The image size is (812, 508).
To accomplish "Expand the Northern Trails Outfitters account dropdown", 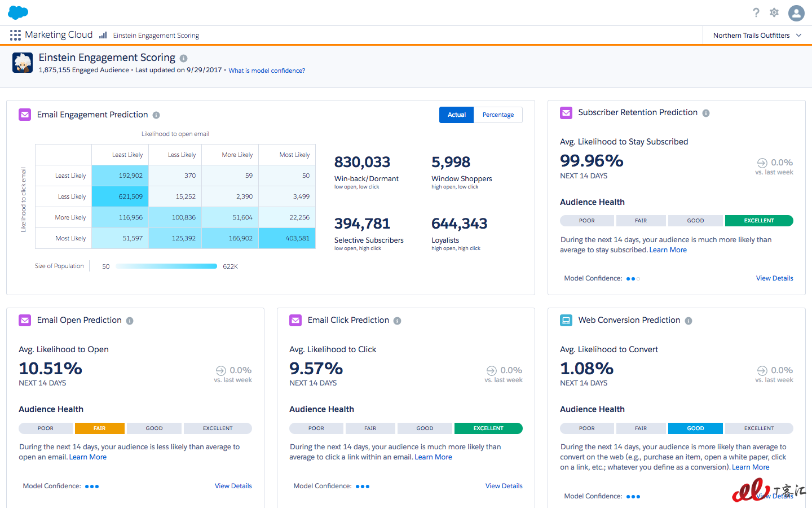I will pos(757,35).
